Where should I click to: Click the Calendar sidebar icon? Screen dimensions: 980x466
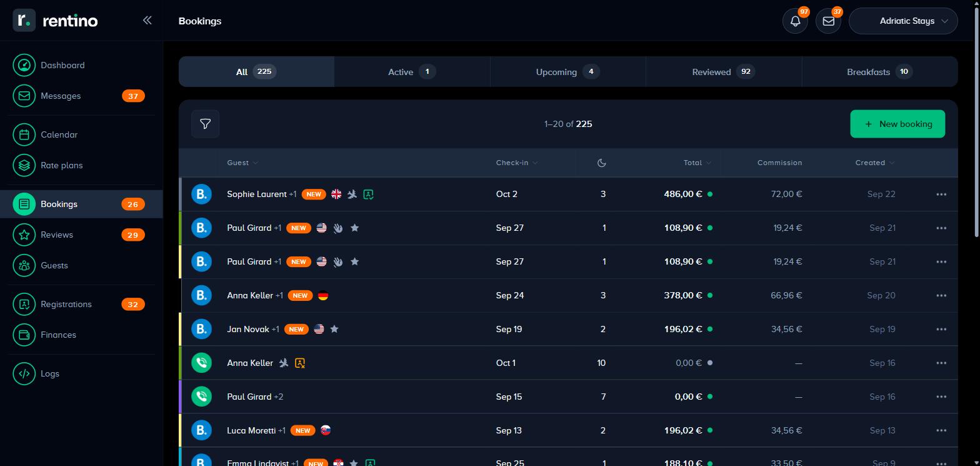(x=24, y=134)
